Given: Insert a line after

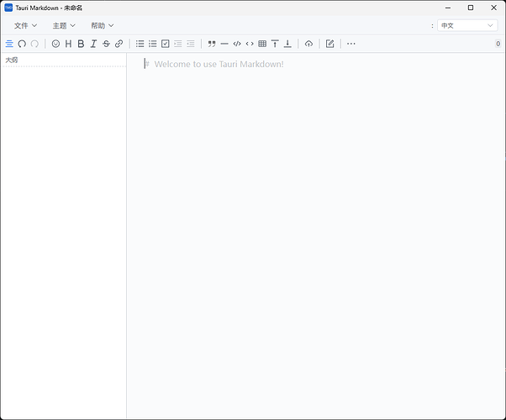Looking at the screenshot, I should coord(287,44).
